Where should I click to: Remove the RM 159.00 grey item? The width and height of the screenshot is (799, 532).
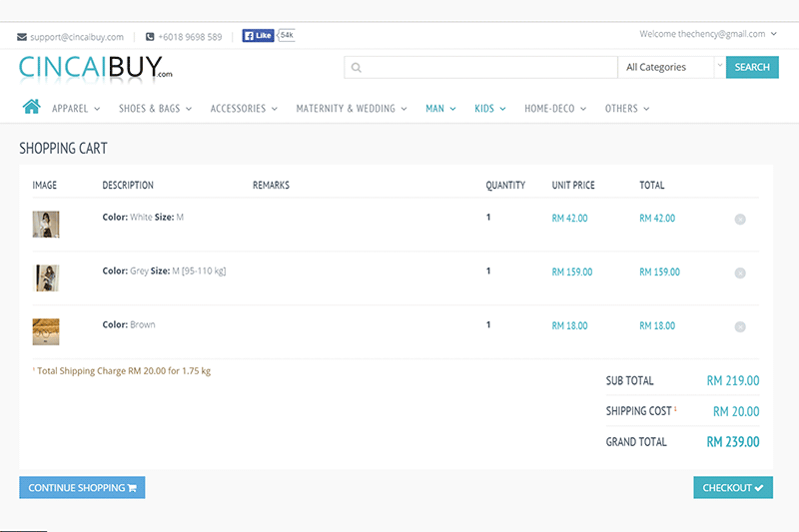pyautogui.click(x=740, y=272)
